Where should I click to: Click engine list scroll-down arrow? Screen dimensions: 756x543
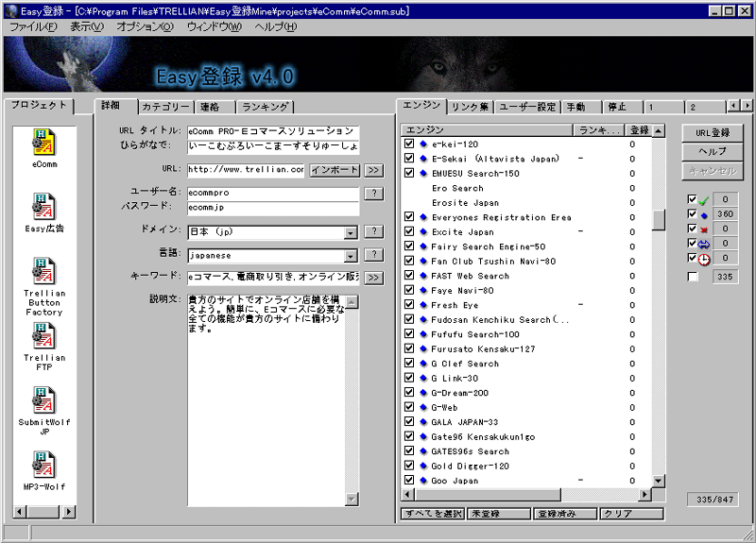(659, 481)
